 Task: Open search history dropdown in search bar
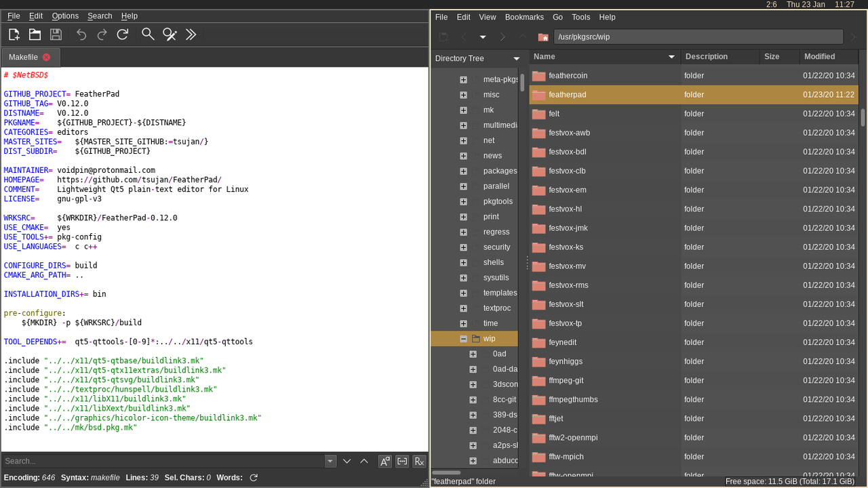click(x=330, y=461)
